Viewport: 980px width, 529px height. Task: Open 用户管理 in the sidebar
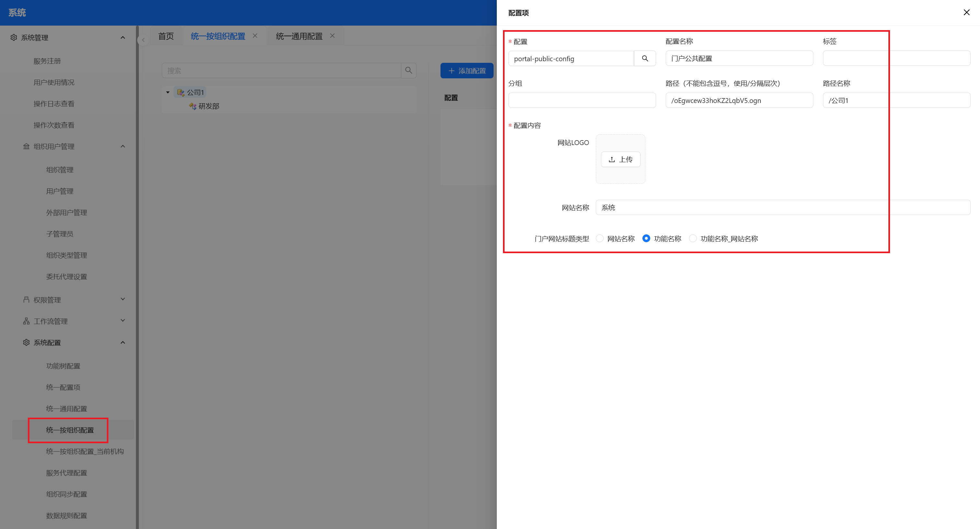(60, 191)
